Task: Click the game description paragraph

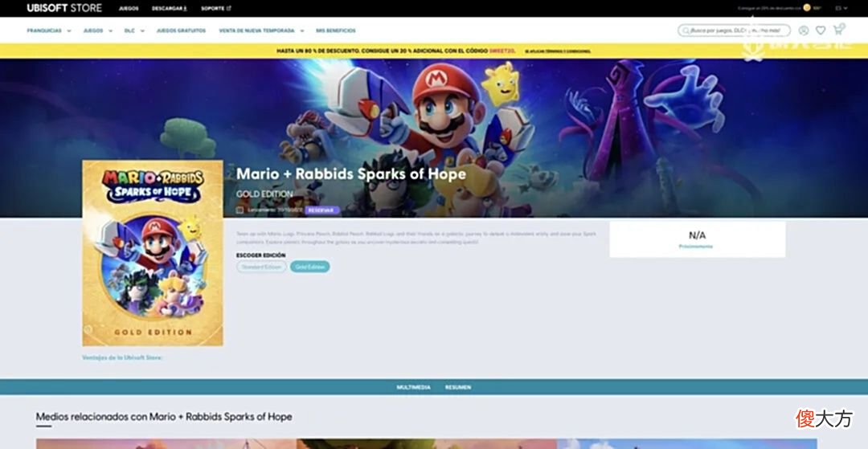Action: click(416, 238)
